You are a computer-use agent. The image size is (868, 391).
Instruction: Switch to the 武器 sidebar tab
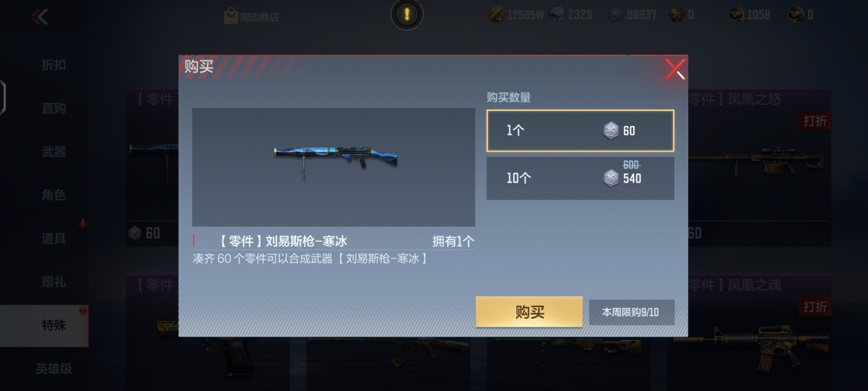54,152
